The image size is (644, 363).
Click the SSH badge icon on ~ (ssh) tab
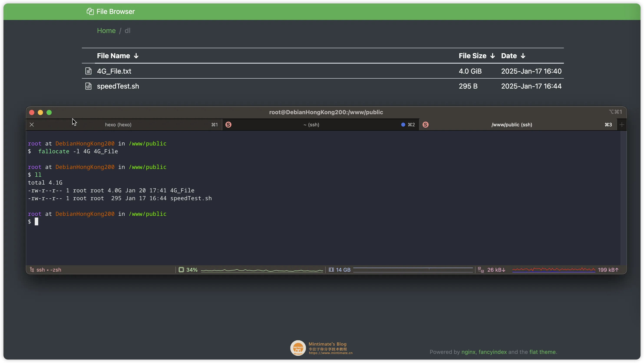228,125
